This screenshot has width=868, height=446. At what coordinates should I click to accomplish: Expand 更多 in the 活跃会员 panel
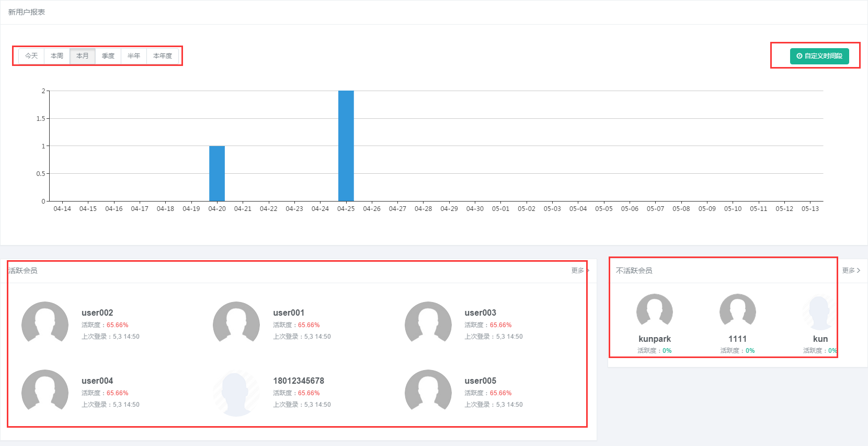[579, 271]
